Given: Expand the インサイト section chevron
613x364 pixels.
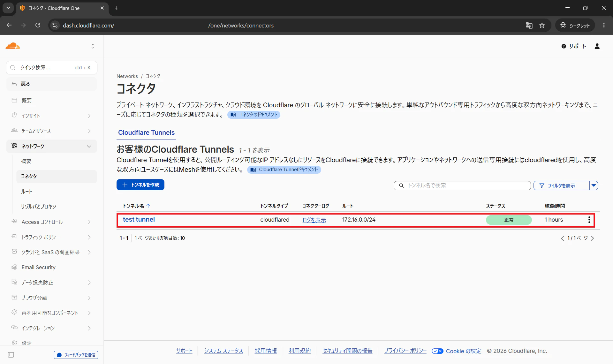Looking at the screenshot, I should [89, 116].
